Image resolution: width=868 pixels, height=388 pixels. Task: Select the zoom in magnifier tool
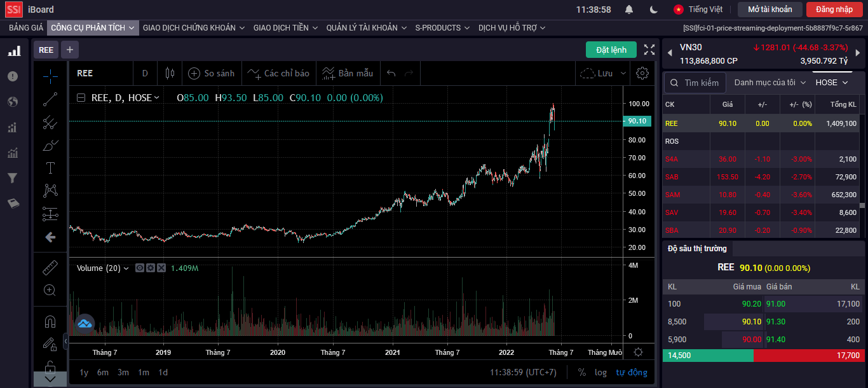tap(50, 290)
